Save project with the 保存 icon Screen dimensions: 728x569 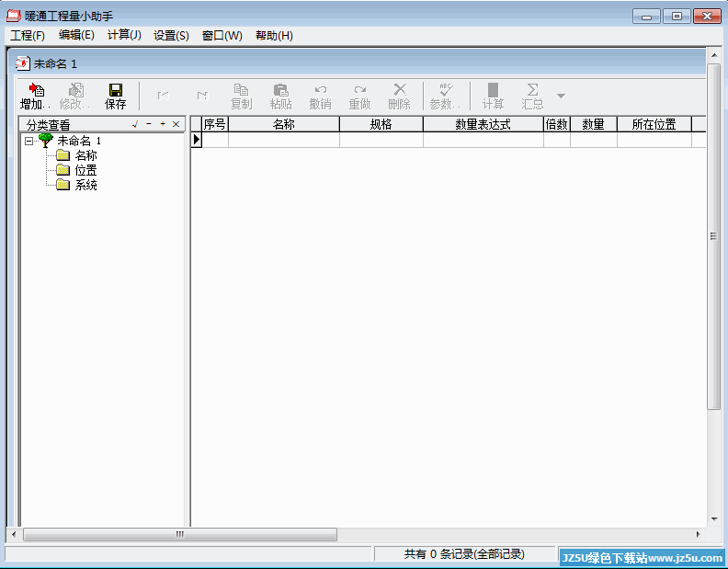[115, 97]
